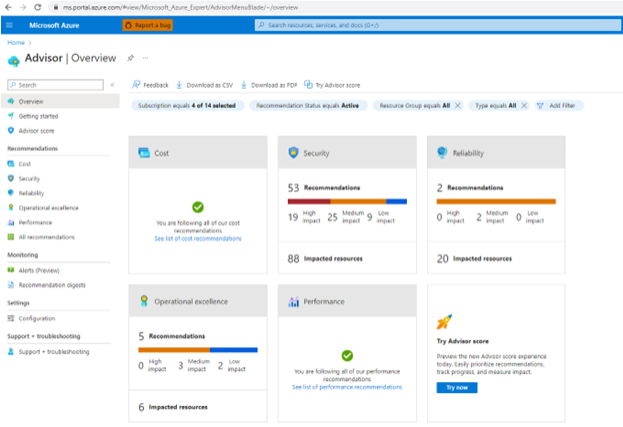Image resolution: width=623 pixels, height=427 pixels.
Task: Click the Try now button
Action: coord(457,388)
